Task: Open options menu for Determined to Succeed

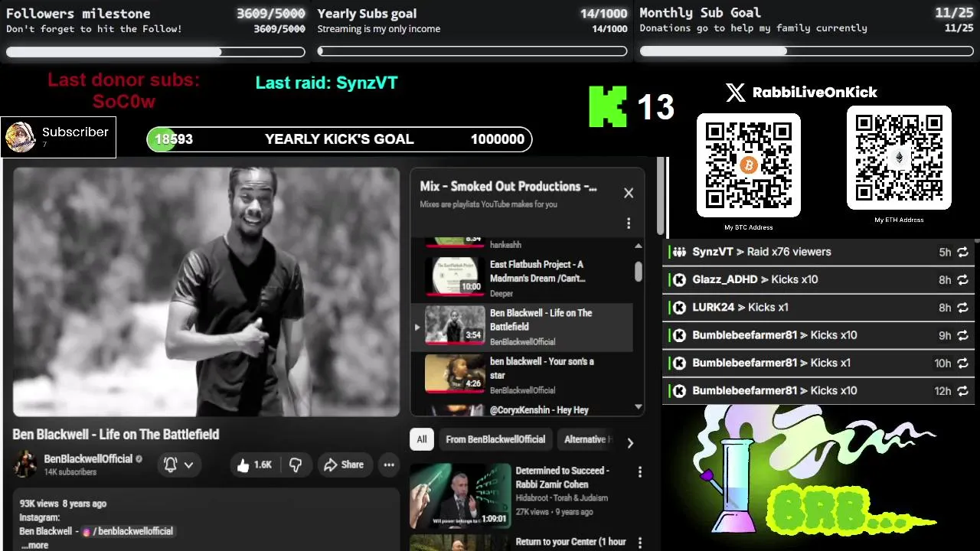Action: (x=640, y=473)
